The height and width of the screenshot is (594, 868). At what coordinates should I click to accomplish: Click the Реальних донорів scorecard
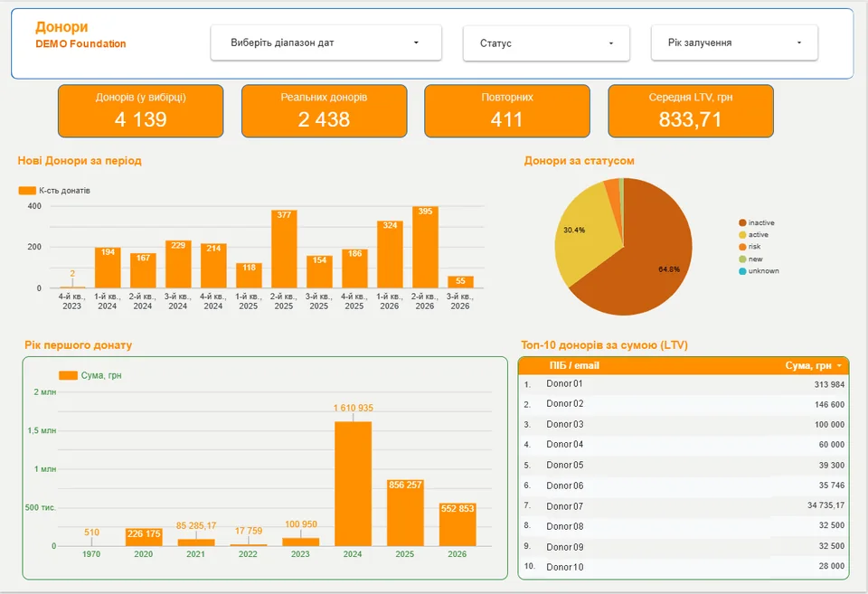pyautogui.click(x=325, y=110)
